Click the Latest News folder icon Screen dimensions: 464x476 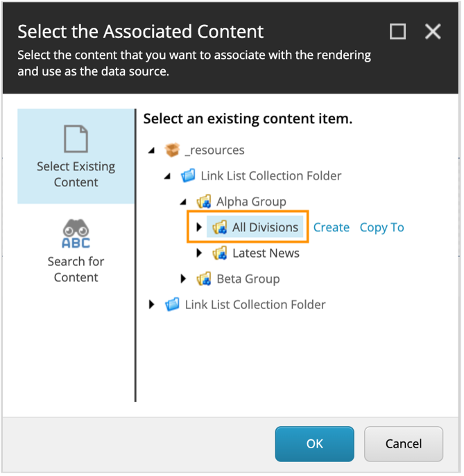220,253
